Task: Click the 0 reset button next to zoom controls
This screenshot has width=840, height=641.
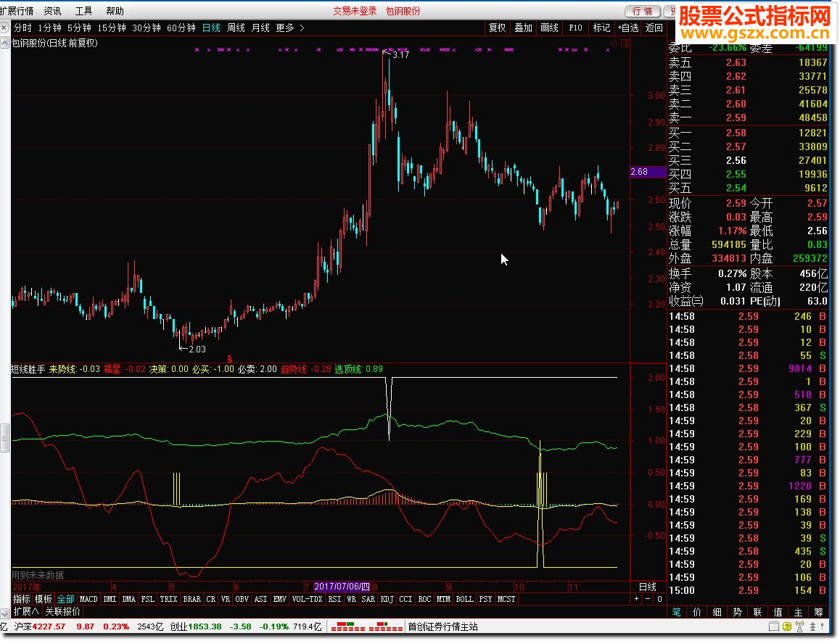Action: coord(659,599)
